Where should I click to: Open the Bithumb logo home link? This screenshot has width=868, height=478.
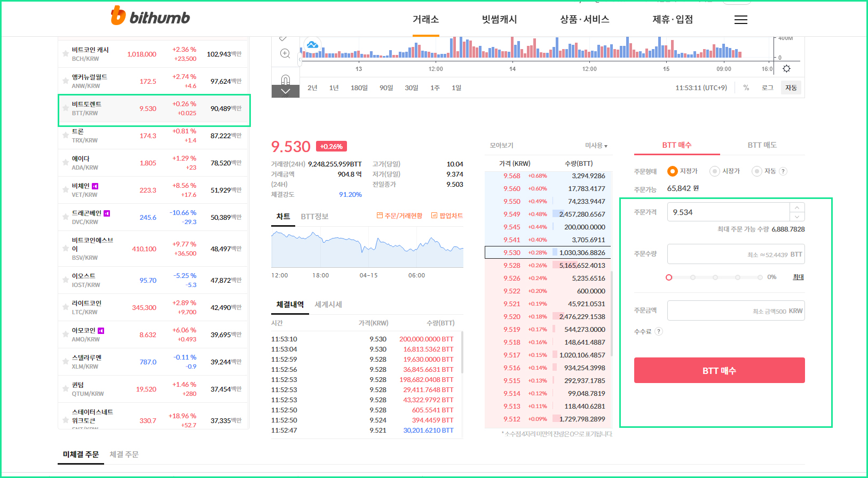coord(151,17)
